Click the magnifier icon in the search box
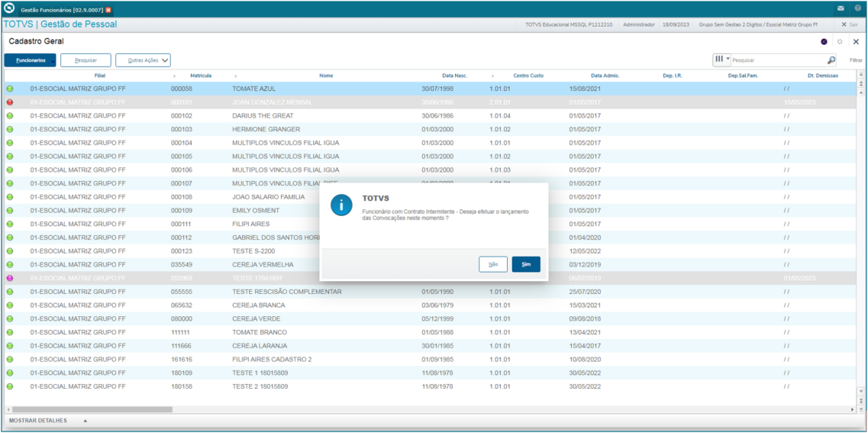 [x=831, y=60]
